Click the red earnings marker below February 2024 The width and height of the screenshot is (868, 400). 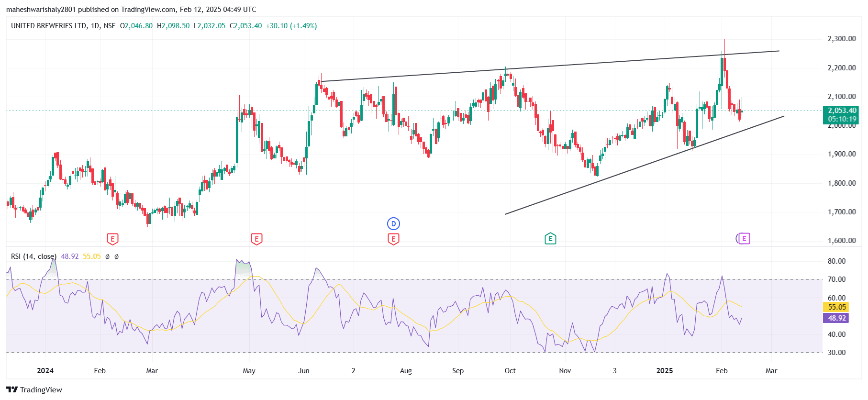(112, 239)
